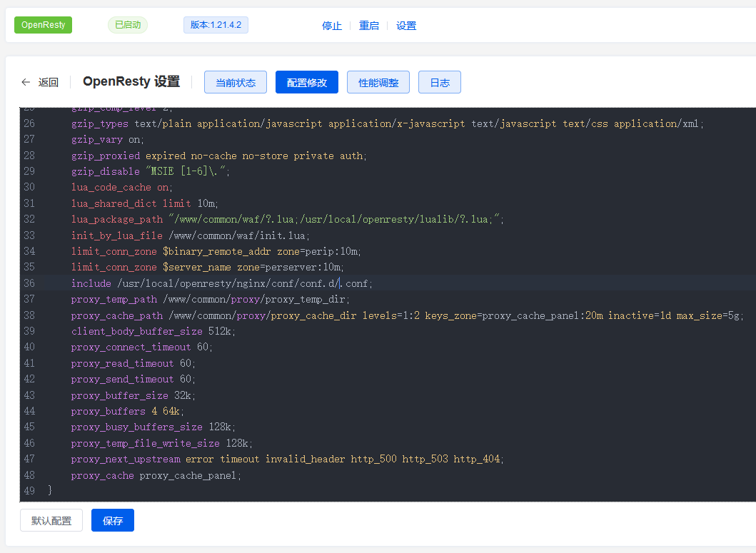The image size is (756, 553).
Task: Click line number 30 in the editor gutter
Action: 29,187
